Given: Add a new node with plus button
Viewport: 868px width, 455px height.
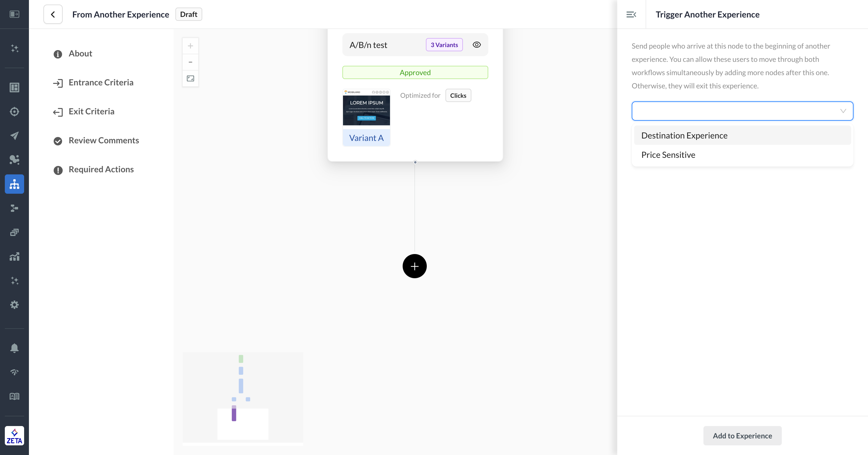Looking at the screenshot, I should click(414, 266).
